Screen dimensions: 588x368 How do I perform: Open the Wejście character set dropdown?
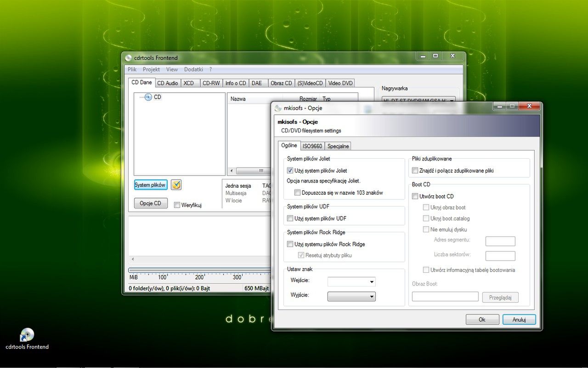click(x=351, y=282)
